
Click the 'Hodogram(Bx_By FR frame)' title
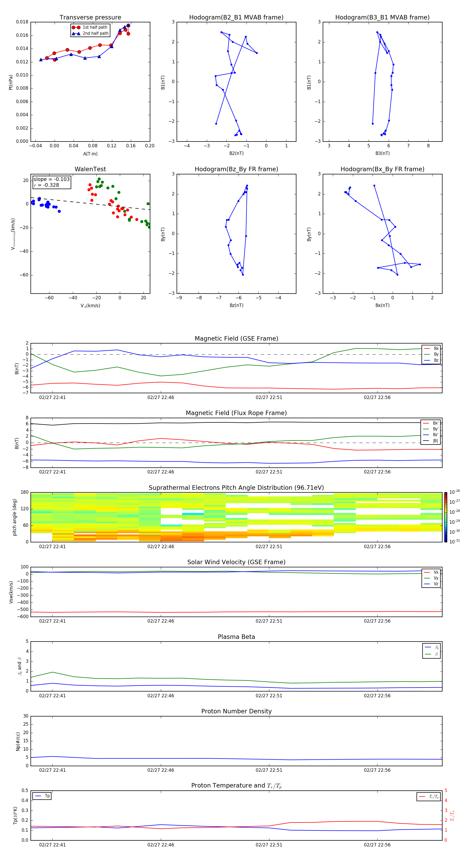click(x=382, y=169)
